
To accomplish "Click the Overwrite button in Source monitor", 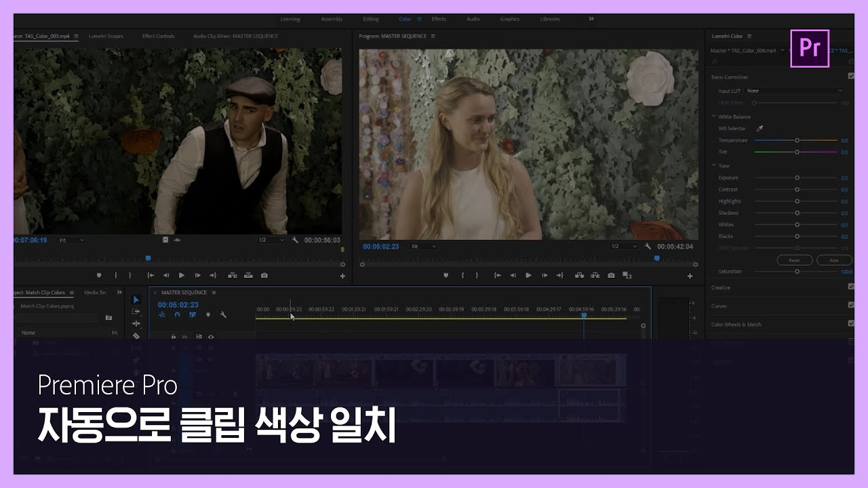I will (248, 275).
